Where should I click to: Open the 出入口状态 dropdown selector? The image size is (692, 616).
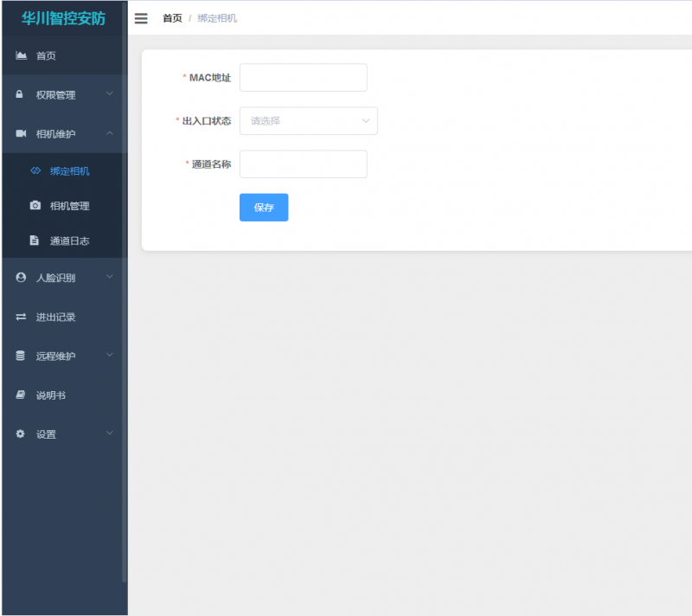[x=308, y=121]
